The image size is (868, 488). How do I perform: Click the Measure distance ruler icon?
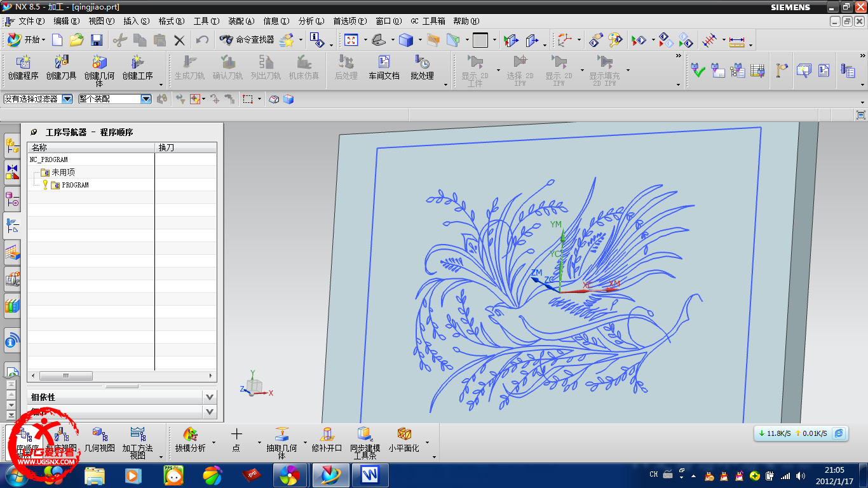click(x=736, y=41)
